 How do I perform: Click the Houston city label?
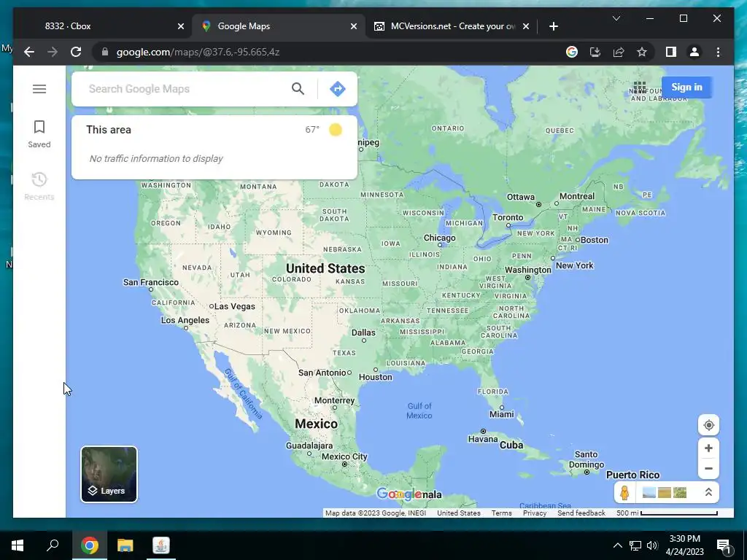coord(376,377)
